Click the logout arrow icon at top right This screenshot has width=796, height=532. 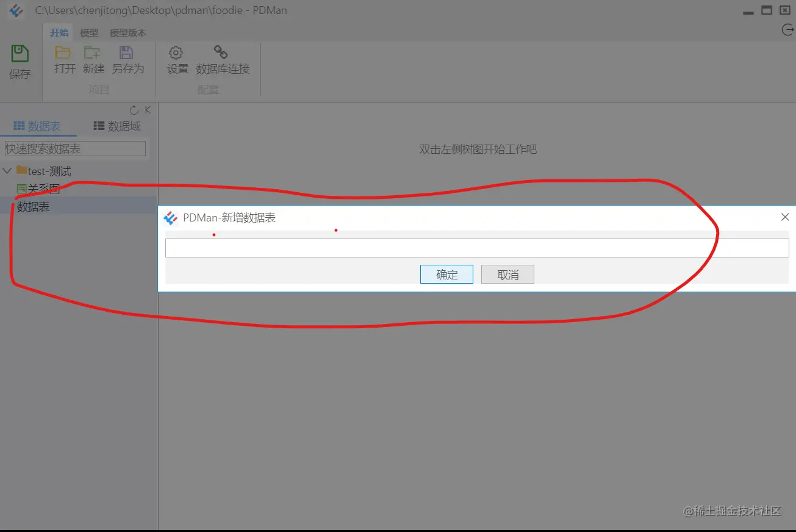tap(787, 30)
